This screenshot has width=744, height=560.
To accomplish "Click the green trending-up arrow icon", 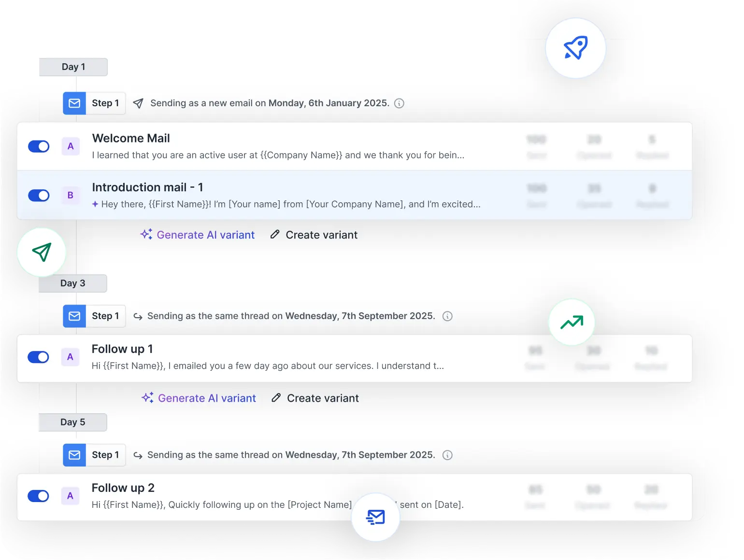I will (572, 322).
